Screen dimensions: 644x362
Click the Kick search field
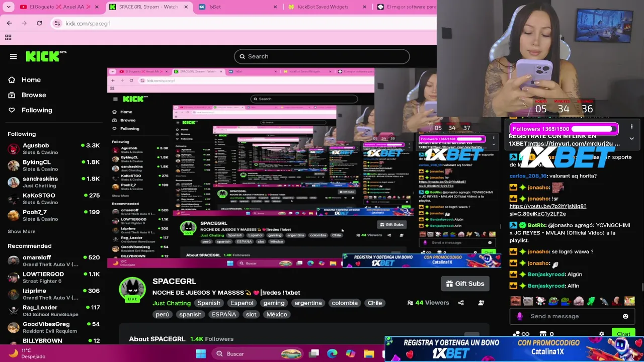click(322, 56)
